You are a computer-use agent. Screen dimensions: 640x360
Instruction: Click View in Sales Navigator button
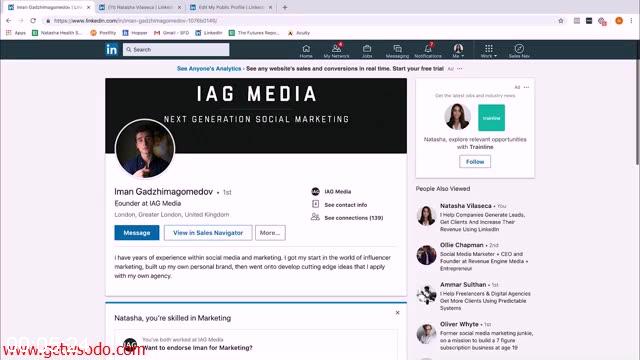208,233
